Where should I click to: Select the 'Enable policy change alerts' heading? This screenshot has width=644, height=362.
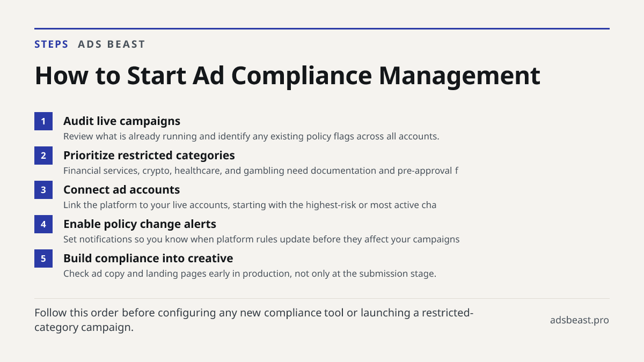[140, 224]
